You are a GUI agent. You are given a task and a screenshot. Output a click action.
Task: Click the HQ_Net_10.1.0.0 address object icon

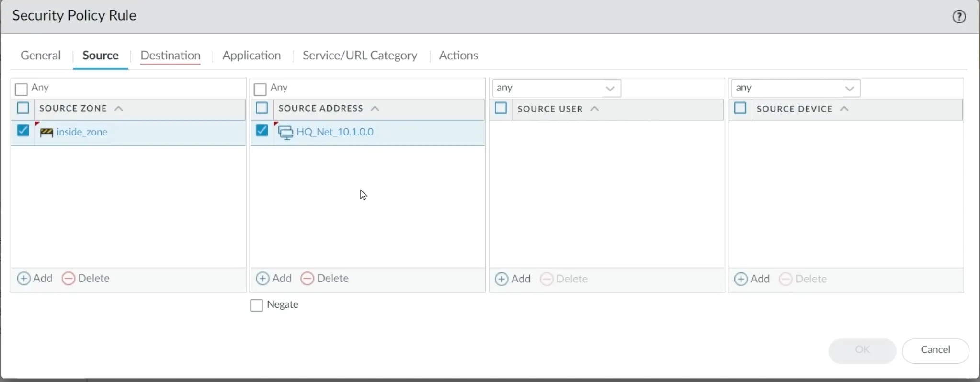[x=285, y=133]
